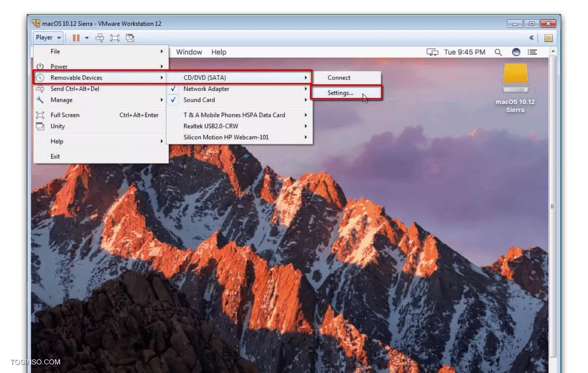Open the Power submenu
This screenshot has width=588, height=373.
(100, 66)
